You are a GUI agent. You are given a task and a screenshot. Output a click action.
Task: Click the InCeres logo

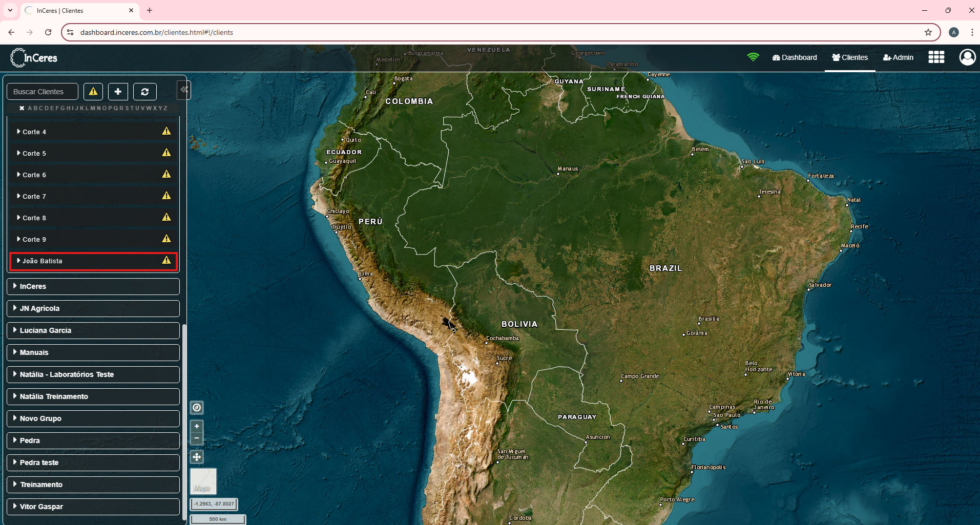click(34, 58)
